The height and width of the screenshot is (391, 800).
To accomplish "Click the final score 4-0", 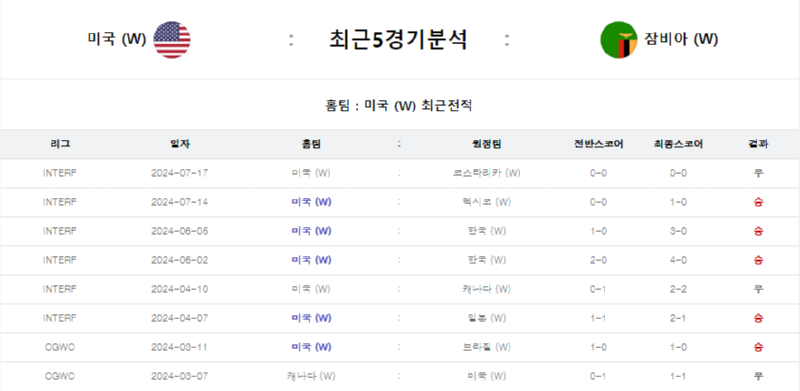I will pyautogui.click(x=678, y=260).
